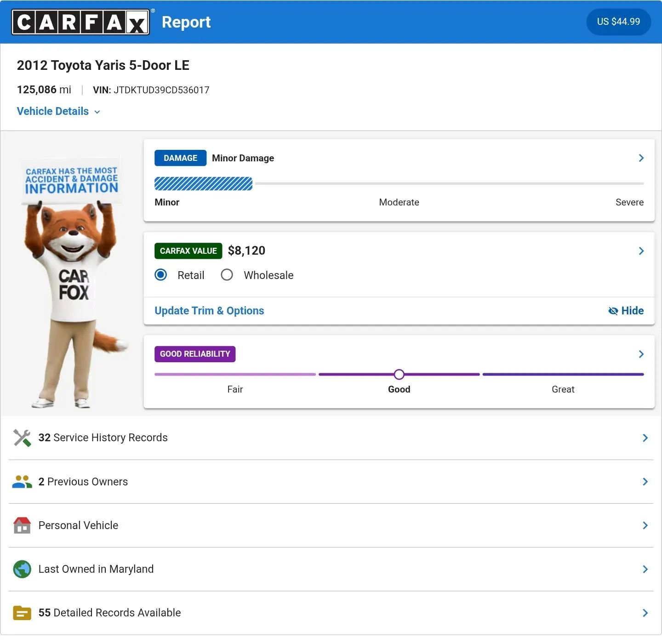Open 2 Previous Owners row
The width and height of the screenshot is (662, 644).
331,482
